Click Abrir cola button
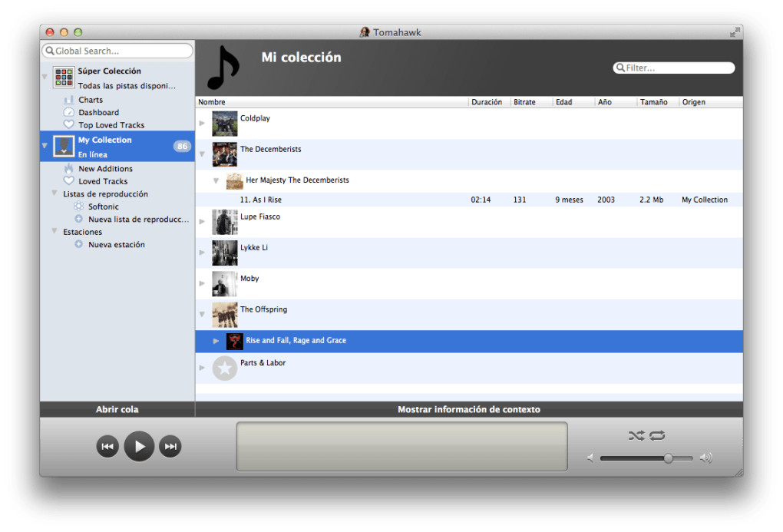Viewport: 783px width, 532px height. point(117,409)
